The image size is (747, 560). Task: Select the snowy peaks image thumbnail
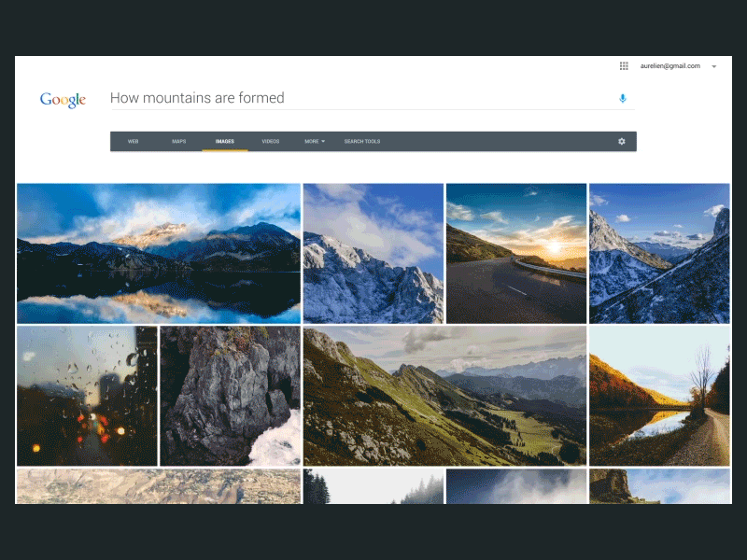pos(373,252)
